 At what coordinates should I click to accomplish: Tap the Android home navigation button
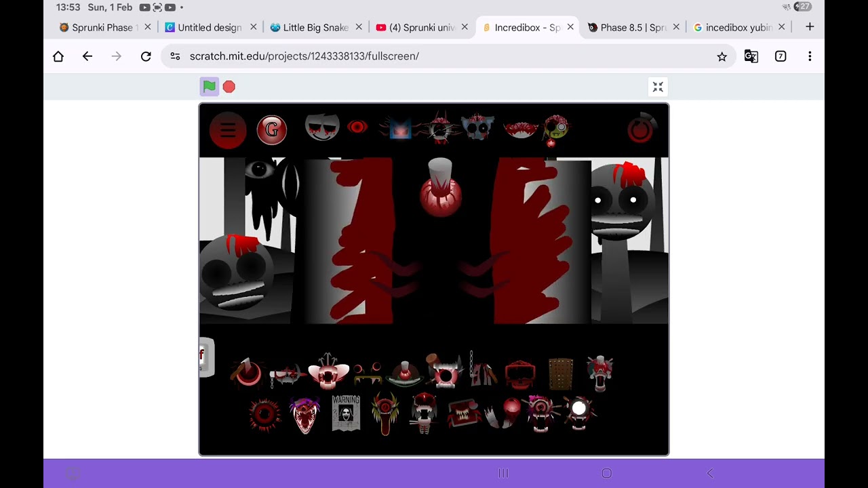coord(607,473)
